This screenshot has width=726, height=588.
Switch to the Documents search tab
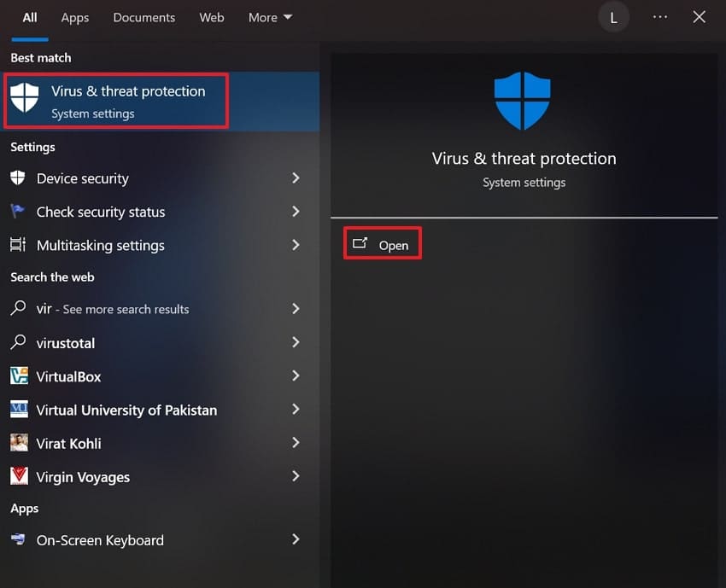click(143, 17)
